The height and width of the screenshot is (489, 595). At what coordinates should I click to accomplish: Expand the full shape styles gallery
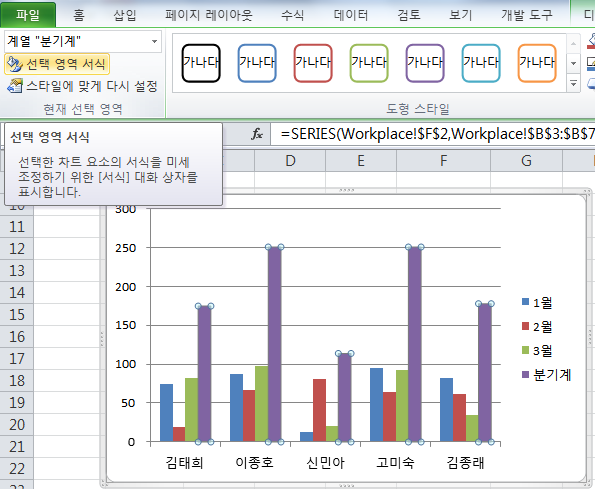tap(573, 83)
